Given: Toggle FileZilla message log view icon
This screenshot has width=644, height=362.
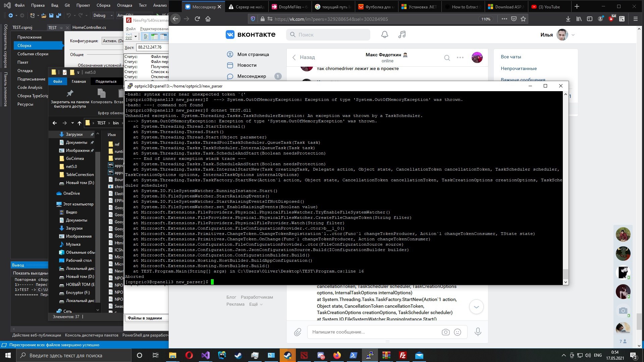Looking at the screenshot, I should click(x=146, y=36).
